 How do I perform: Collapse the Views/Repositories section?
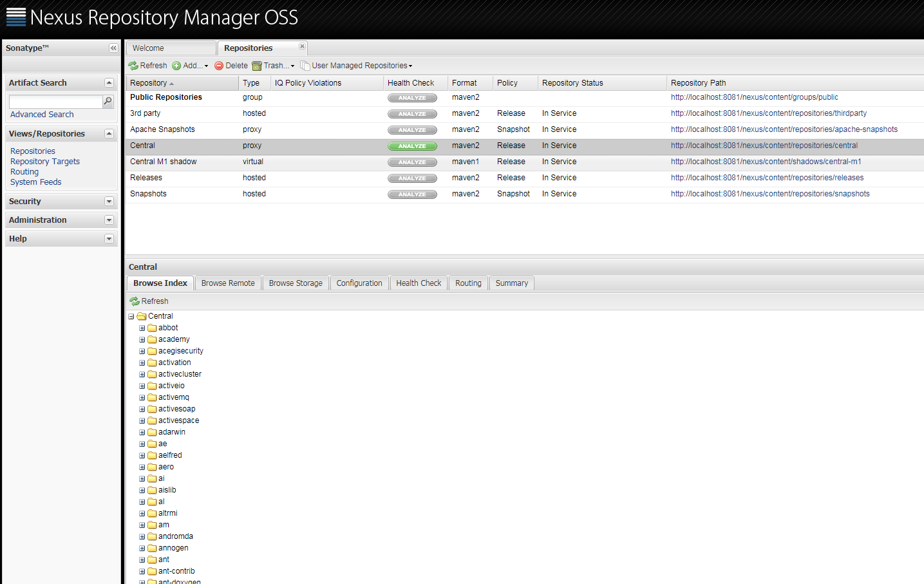click(x=109, y=134)
